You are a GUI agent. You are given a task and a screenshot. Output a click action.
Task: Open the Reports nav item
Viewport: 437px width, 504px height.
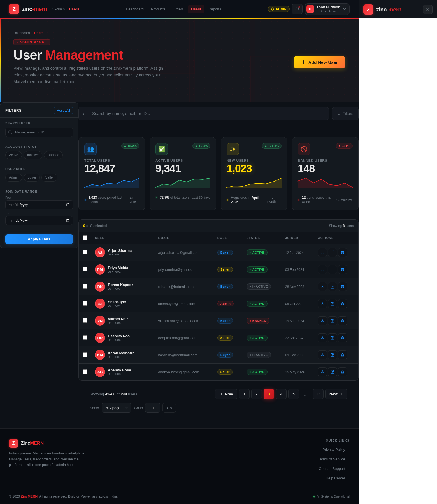click(x=215, y=9)
